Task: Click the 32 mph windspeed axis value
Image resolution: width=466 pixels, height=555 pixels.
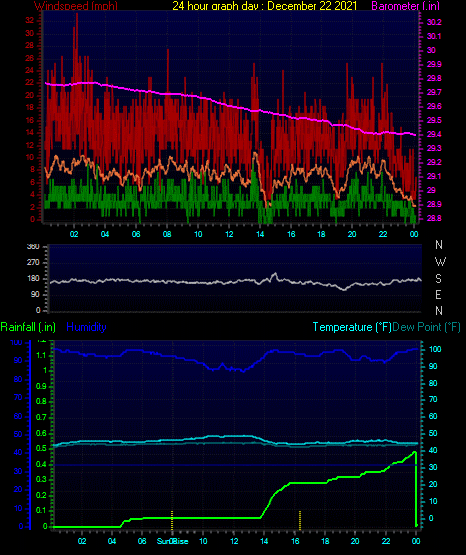Action: [x=30, y=21]
